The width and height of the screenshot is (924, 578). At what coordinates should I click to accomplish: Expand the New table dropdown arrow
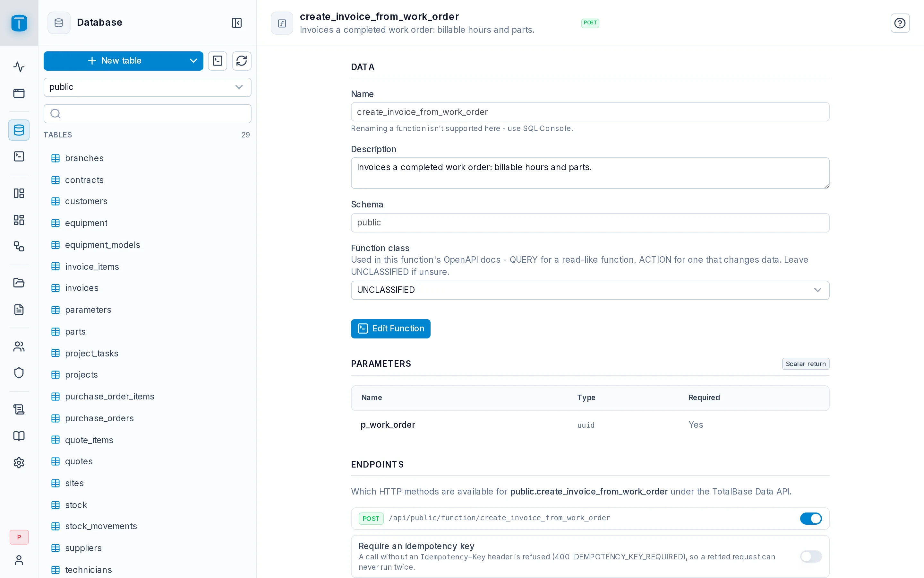[193, 61]
